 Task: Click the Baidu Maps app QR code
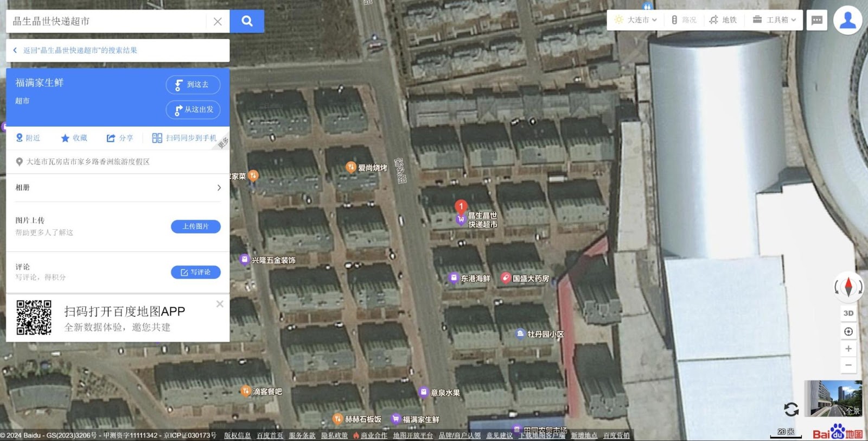pos(34,318)
